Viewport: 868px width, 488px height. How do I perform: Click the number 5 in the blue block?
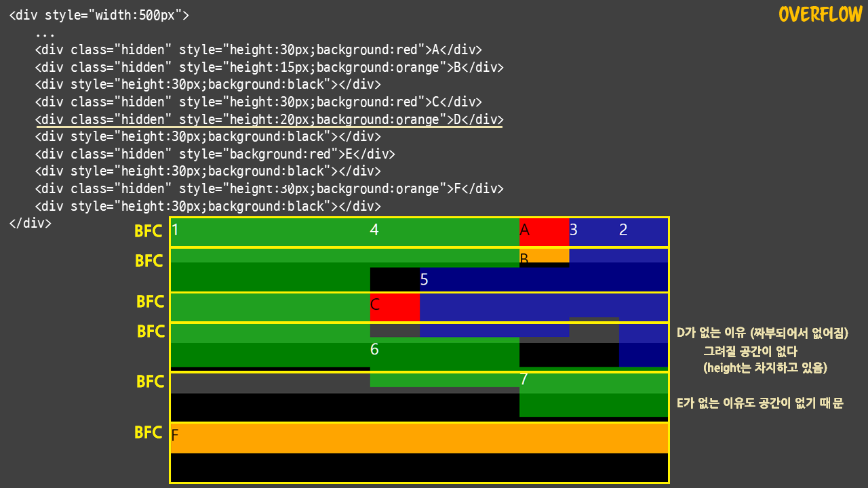[424, 279]
